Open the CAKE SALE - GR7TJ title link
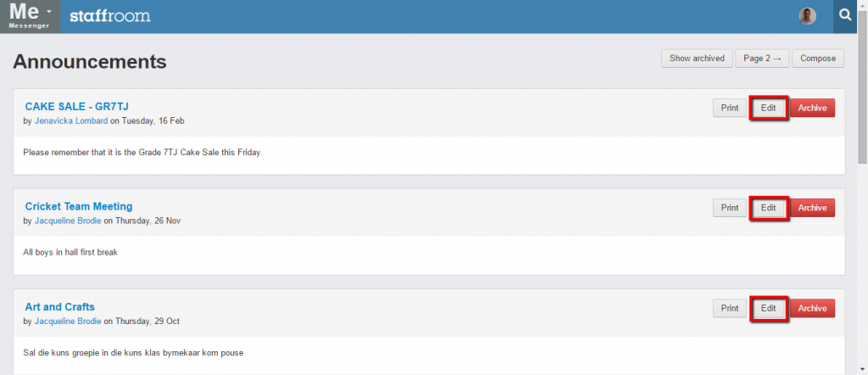Viewport: 868px width, 375px height. (x=77, y=106)
